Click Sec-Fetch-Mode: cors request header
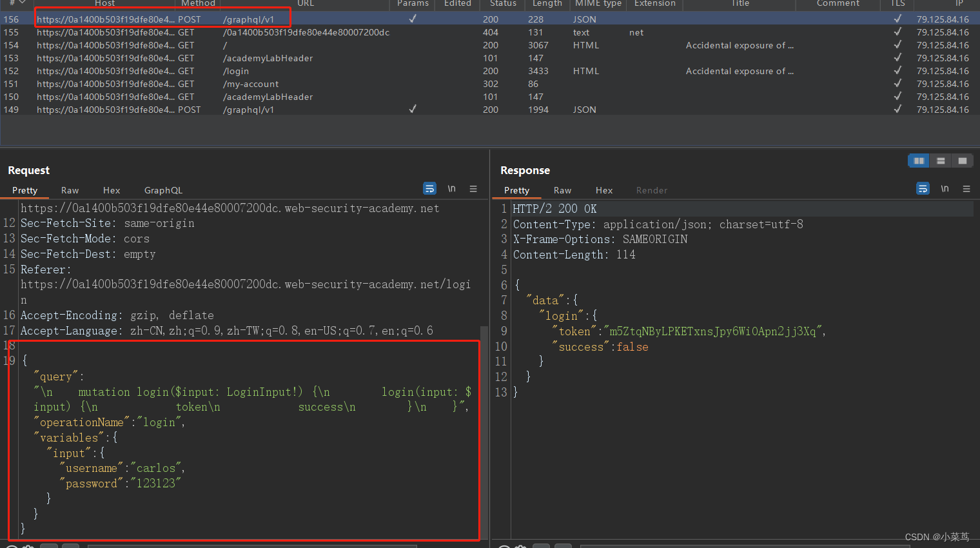This screenshot has height=548, width=980. [x=85, y=239]
